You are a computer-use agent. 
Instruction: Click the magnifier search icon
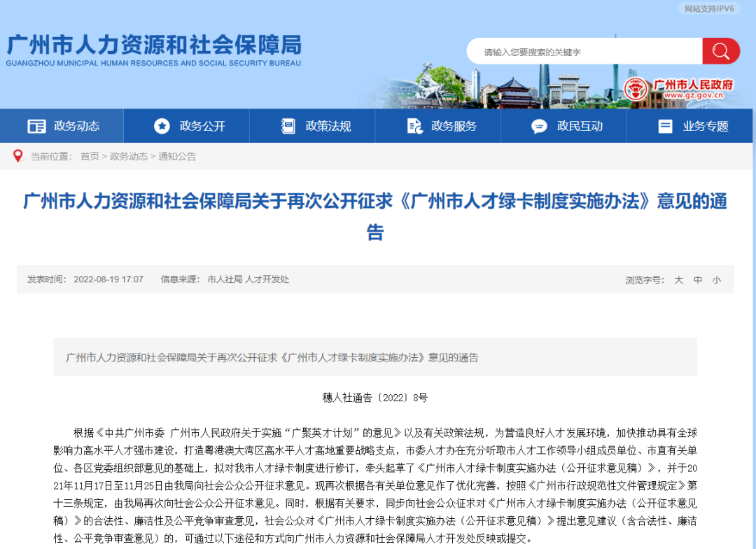click(x=721, y=50)
